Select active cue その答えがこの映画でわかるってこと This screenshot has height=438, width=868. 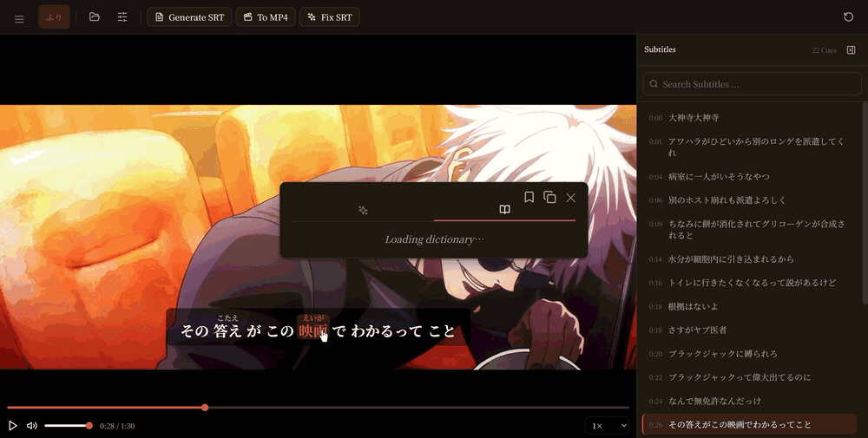pos(750,425)
